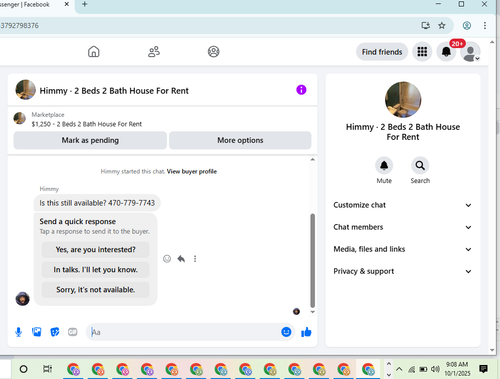Screen dimensions: 500x379
Task: Bookmark this page star icon
Action: [442, 25]
